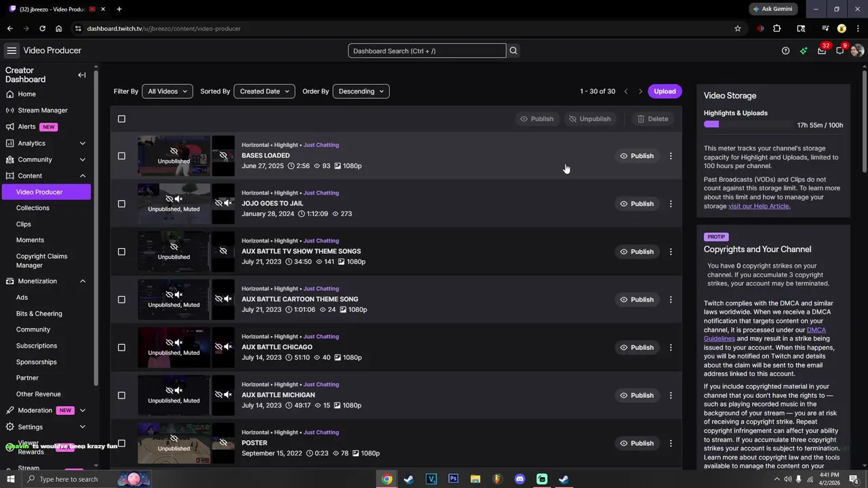Select the BASES LOADED video checkbox

(x=121, y=156)
